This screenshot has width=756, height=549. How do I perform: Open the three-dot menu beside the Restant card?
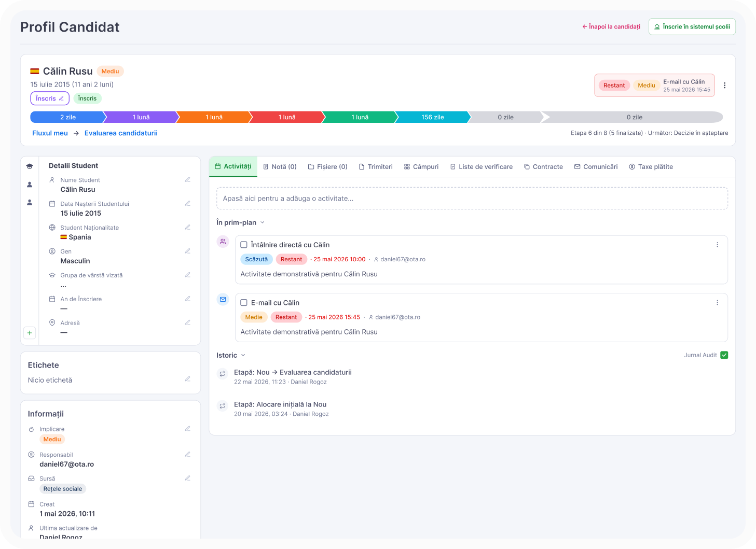point(725,86)
